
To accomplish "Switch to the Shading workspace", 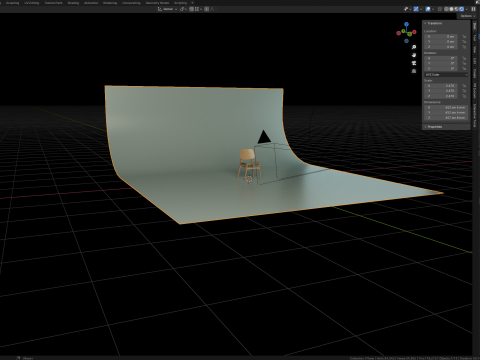I will (73, 3).
